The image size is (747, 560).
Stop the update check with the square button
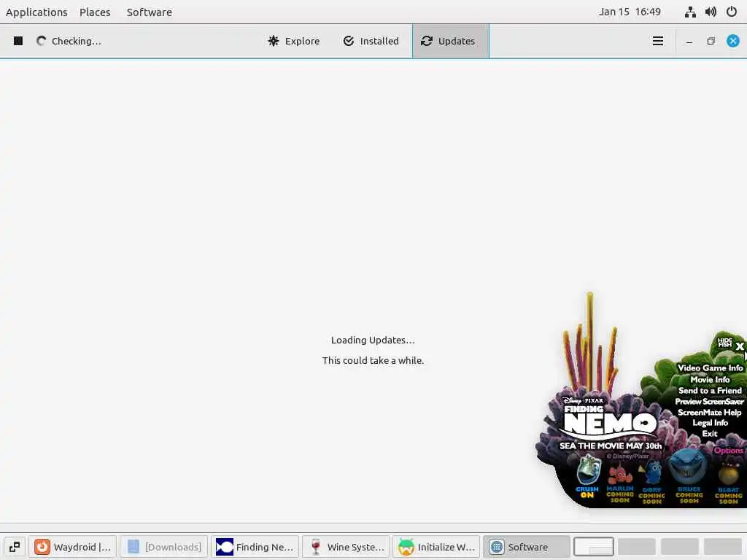click(x=18, y=41)
